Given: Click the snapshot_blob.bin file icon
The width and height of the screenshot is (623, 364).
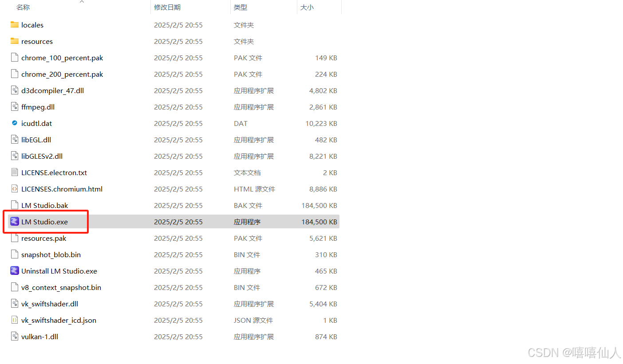Looking at the screenshot, I should point(15,254).
